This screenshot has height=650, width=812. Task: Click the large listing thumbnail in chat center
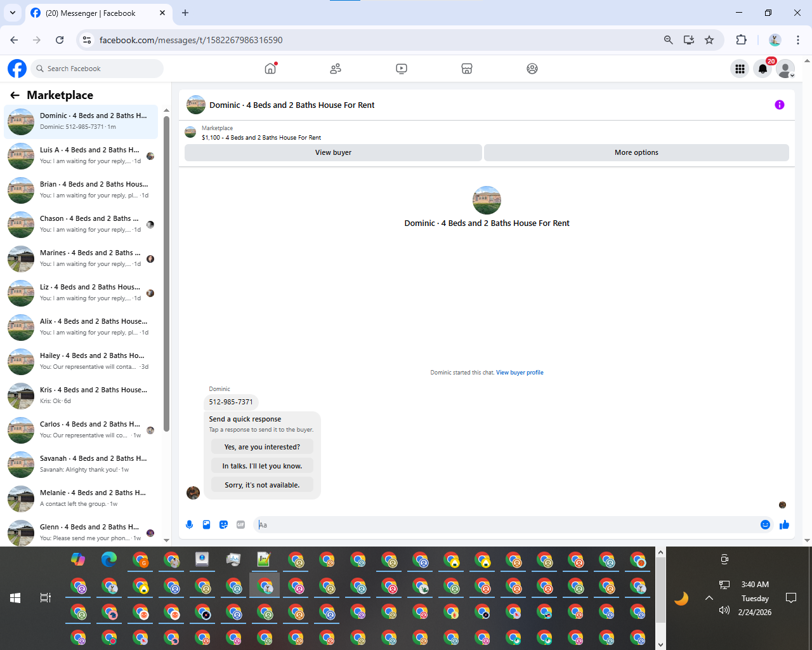pyautogui.click(x=487, y=200)
